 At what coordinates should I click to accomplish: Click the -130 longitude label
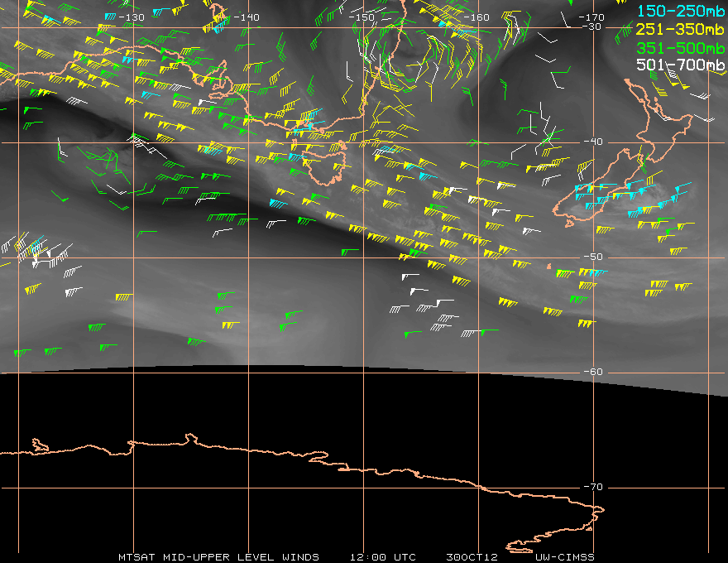132,17
